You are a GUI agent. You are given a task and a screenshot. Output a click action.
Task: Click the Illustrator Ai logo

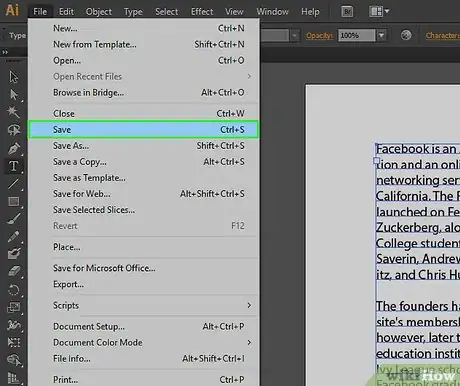point(12,10)
